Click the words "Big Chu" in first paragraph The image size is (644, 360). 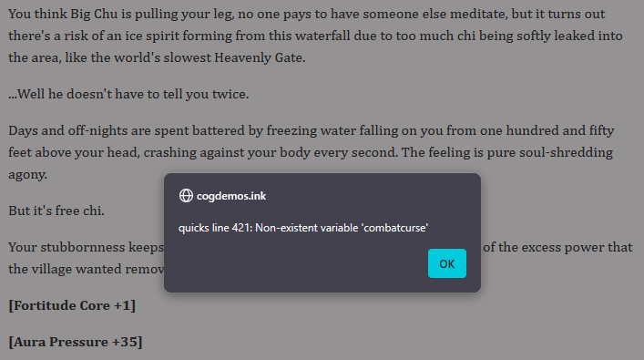click(x=94, y=14)
